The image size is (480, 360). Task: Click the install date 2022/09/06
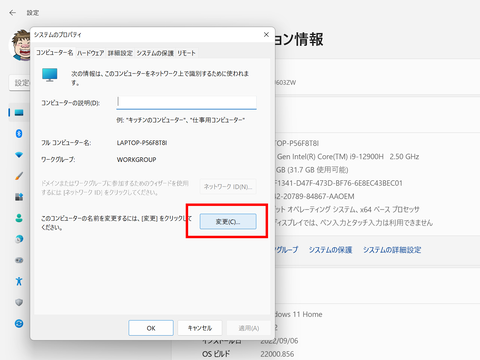tap(279, 341)
